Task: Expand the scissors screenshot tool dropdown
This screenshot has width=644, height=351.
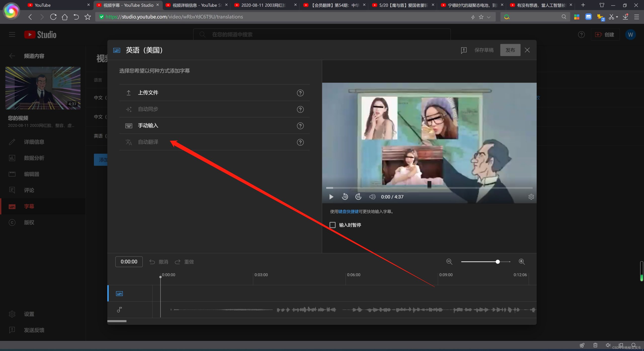Action: (617, 17)
